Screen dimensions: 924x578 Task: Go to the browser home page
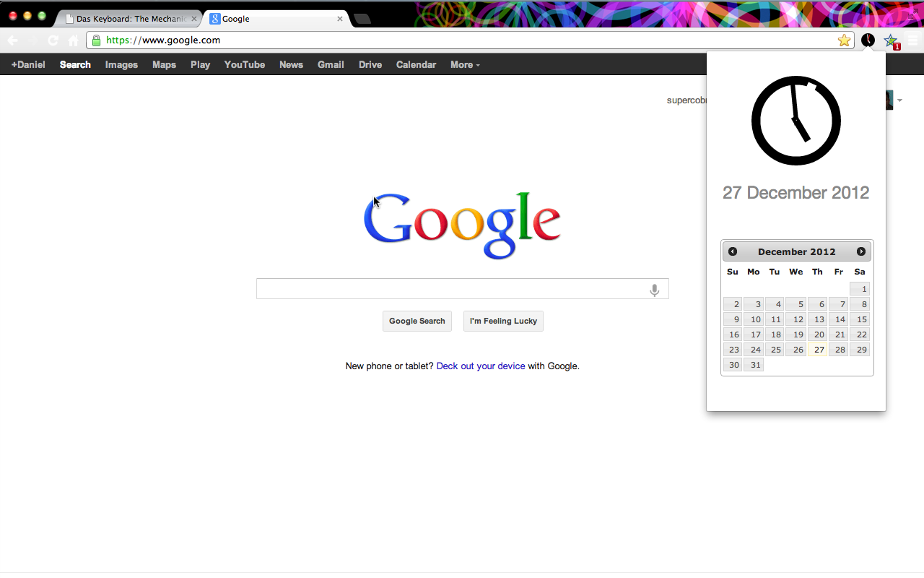74,40
